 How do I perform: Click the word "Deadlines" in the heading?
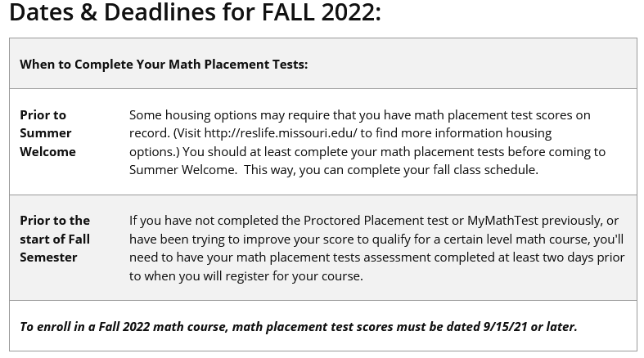point(165,13)
